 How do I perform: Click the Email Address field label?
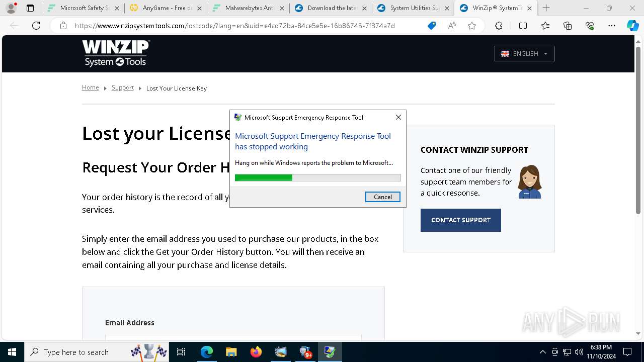click(x=130, y=323)
